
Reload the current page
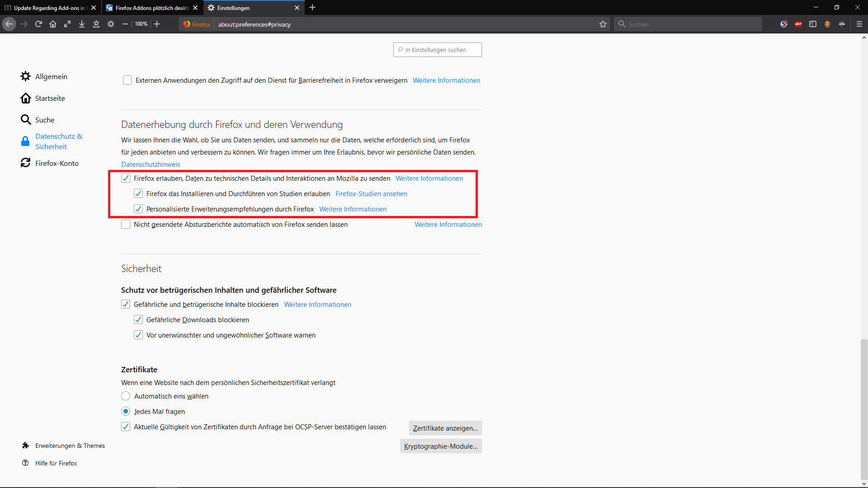click(x=38, y=24)
